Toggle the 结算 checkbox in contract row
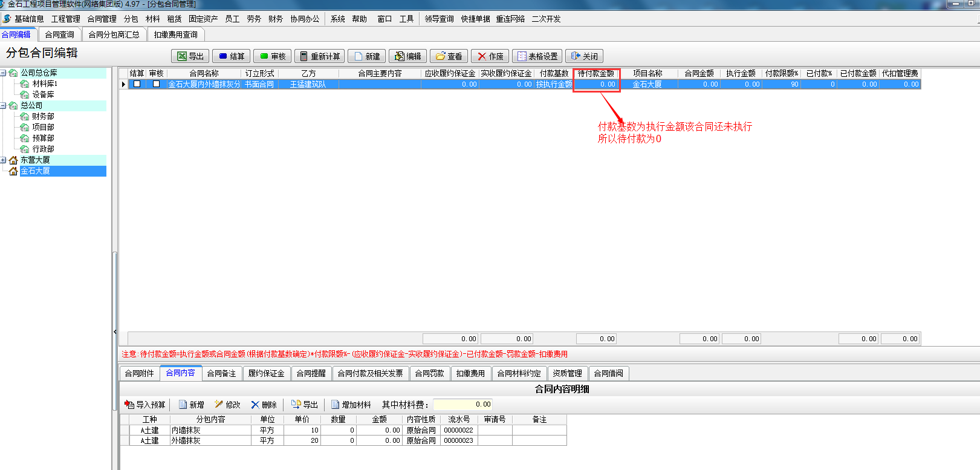Image resolution: width=980 pixels, height=470 pixels. [x=137, y=84]
